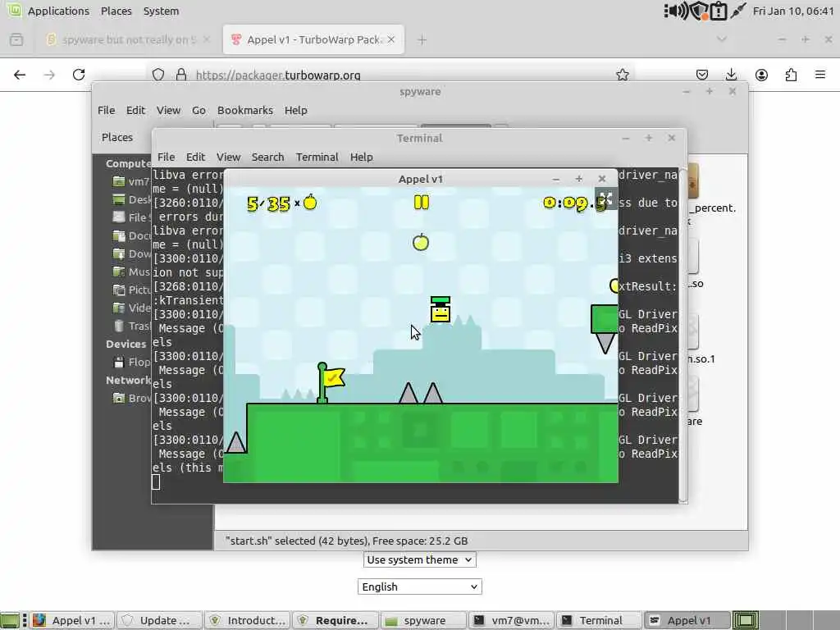Open Go menu in spyware file manager
The height and width of the screenshot is (630, 840).
(199, 110)
